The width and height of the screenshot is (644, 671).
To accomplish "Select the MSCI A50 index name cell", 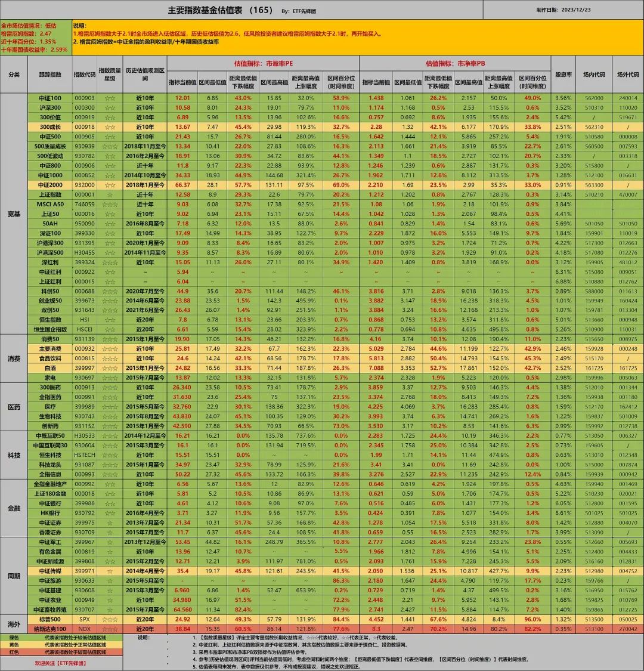I will coord(50,204).
